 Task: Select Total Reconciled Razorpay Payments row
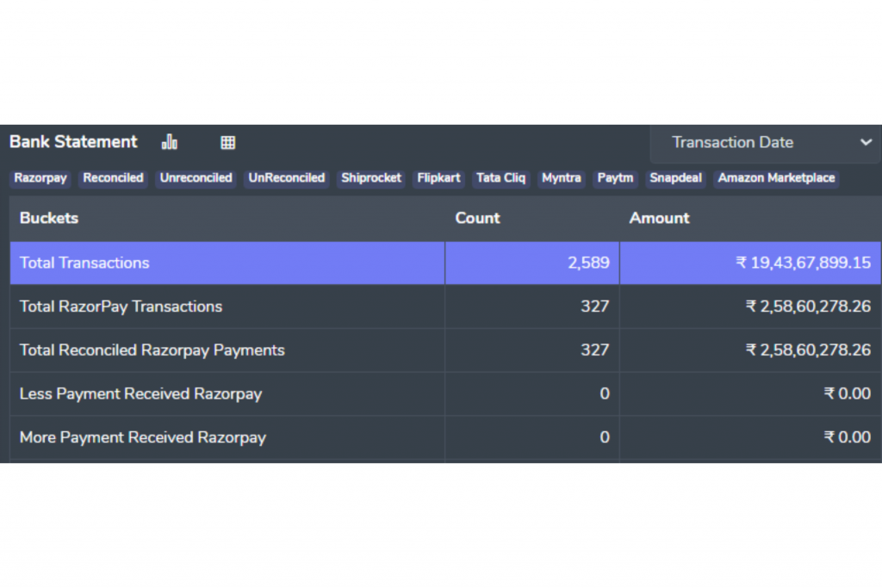point(445,350)
